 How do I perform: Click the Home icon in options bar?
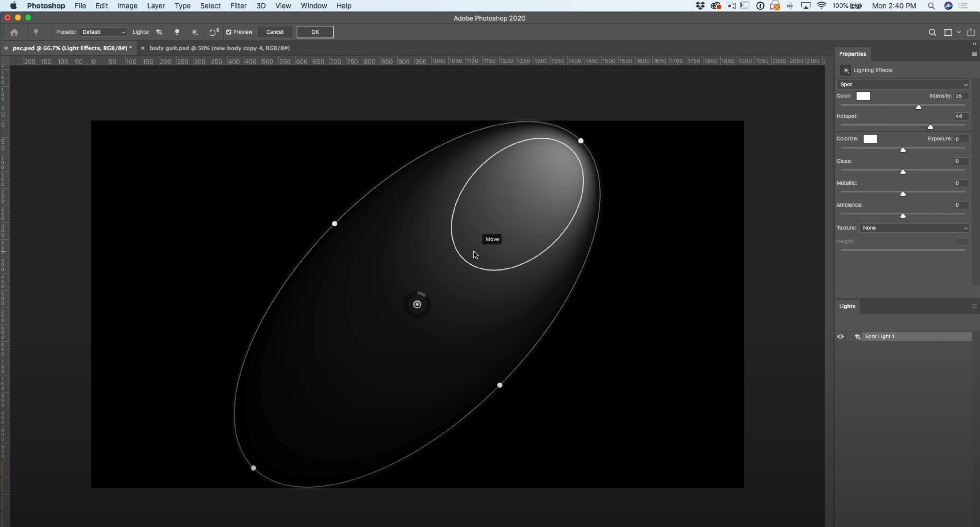pyautogui.click(x=14, y=32)
